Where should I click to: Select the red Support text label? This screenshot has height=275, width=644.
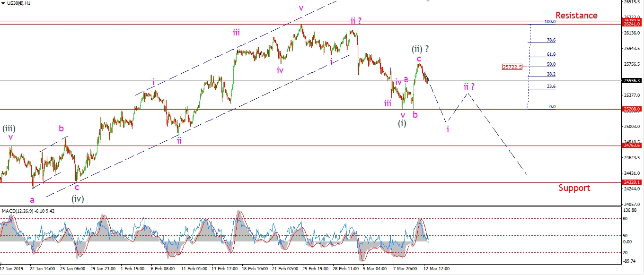pyautogui.click(x=574, y=188)
